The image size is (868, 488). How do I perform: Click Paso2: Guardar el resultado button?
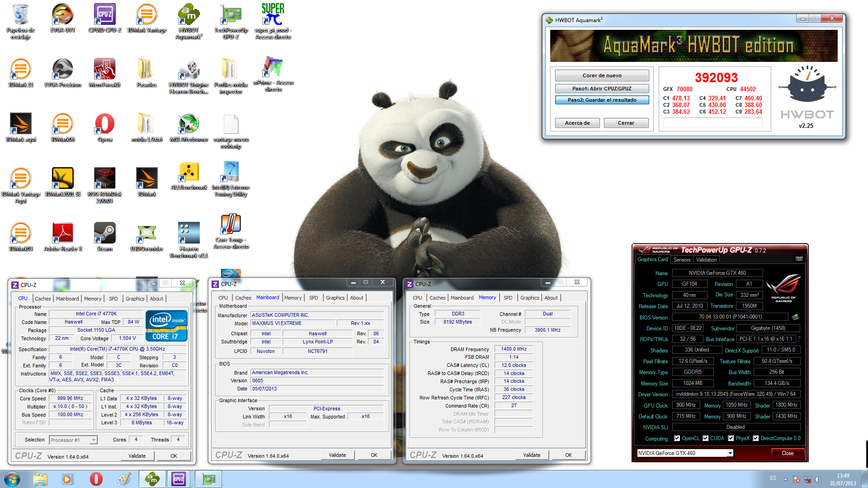point(602,100)
